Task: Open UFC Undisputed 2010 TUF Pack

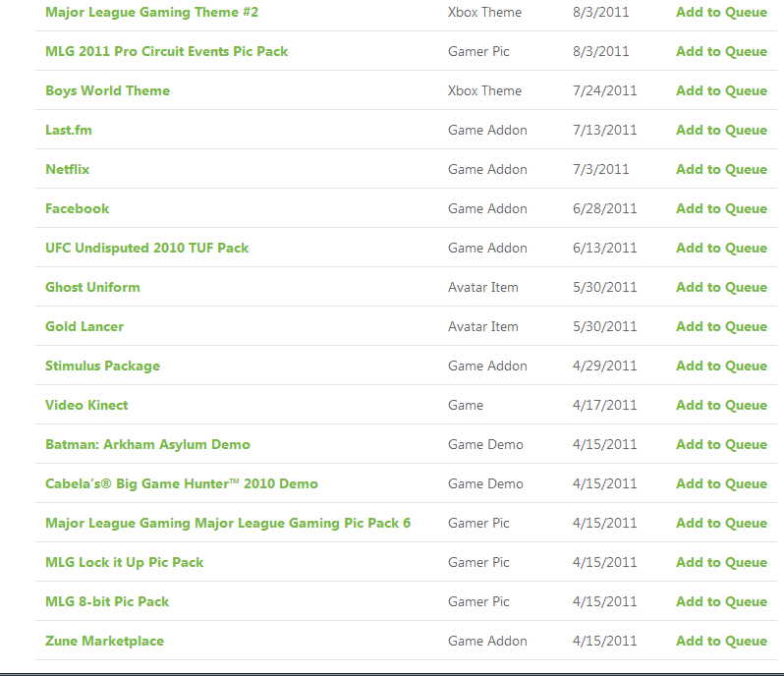Action: 147,248
